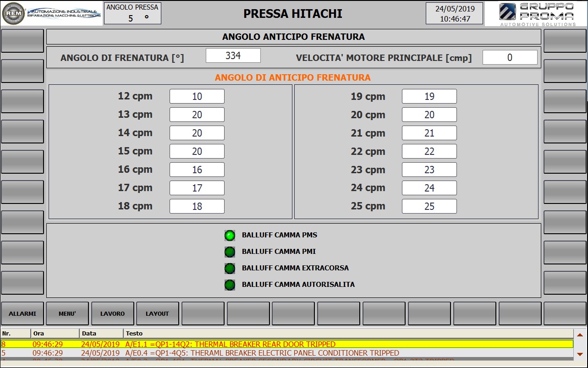588x368 pixels.
Task: Edit the 19 cpm value field
Action: coord(429,96)
